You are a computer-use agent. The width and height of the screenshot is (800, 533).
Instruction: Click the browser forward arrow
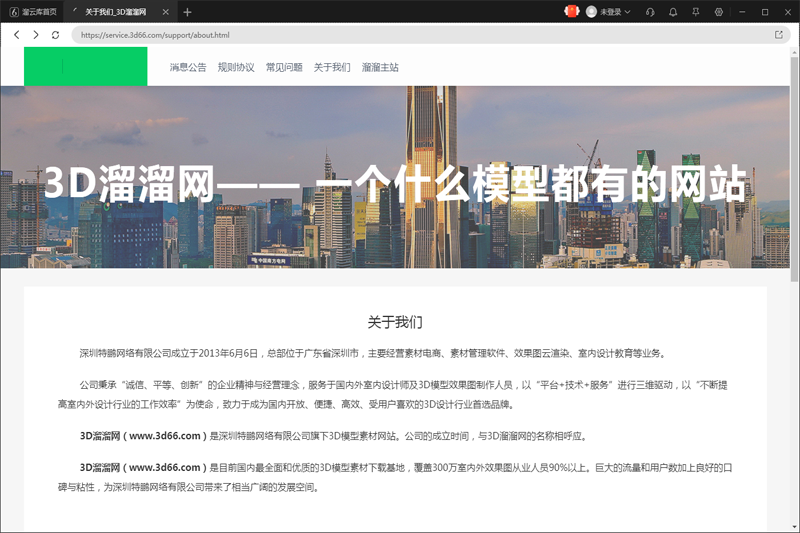click(x=36, y=34)
